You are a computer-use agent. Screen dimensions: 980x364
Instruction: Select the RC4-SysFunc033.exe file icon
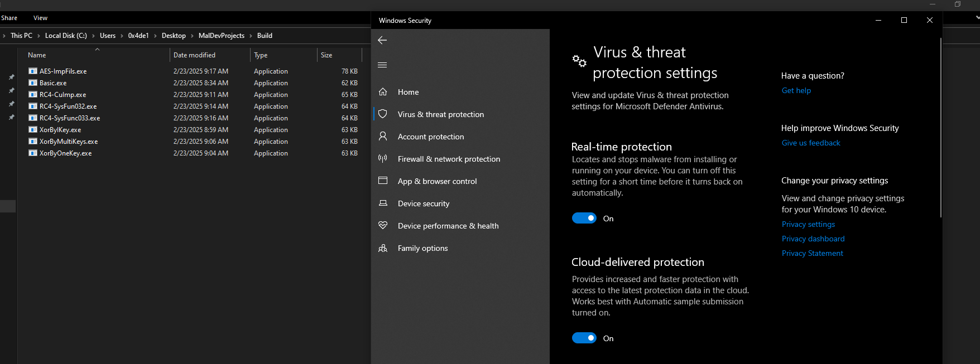click(33, 118)
